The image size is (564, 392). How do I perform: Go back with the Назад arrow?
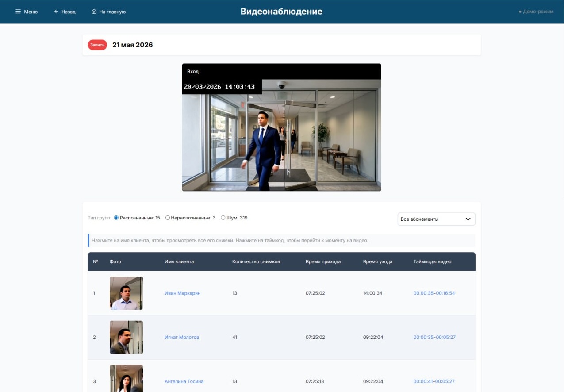pos(56,12)
